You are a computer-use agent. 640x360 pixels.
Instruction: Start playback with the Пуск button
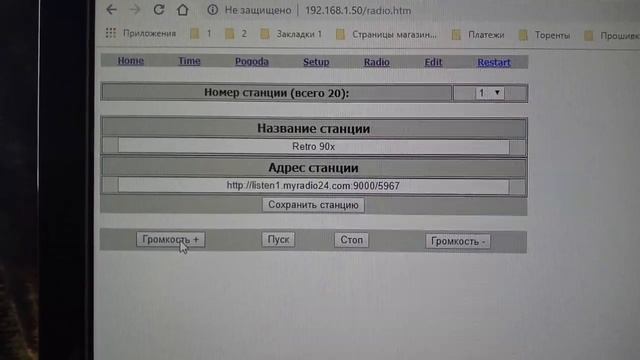tap(278, 240)
